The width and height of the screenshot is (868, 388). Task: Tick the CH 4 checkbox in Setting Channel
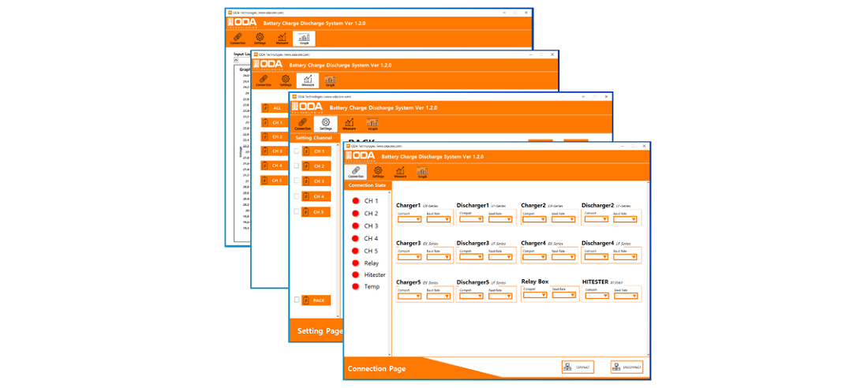tap(296, 196)
